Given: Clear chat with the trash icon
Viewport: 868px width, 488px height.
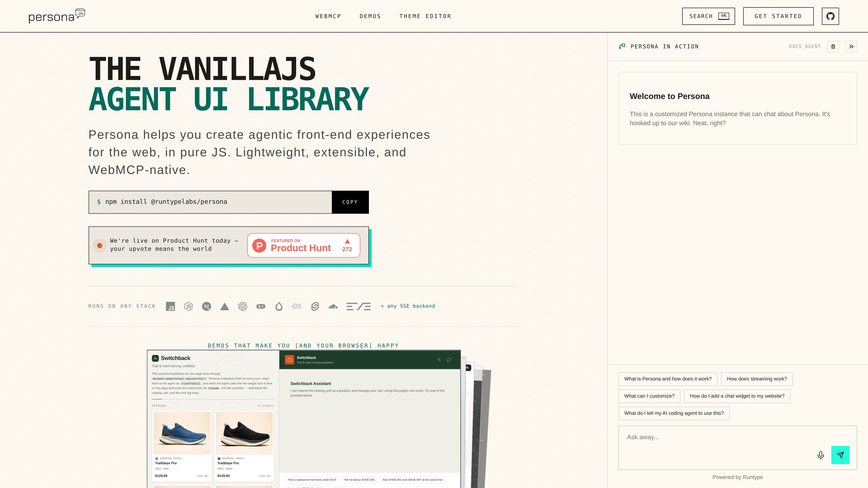Looking at the screenshot, I should click(833, 47).
